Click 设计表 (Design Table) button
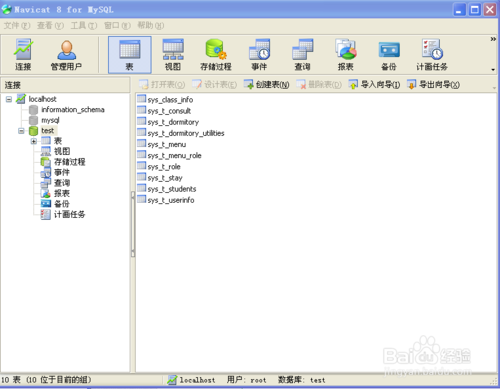500x389 pixels. click(x=214, y=85)
